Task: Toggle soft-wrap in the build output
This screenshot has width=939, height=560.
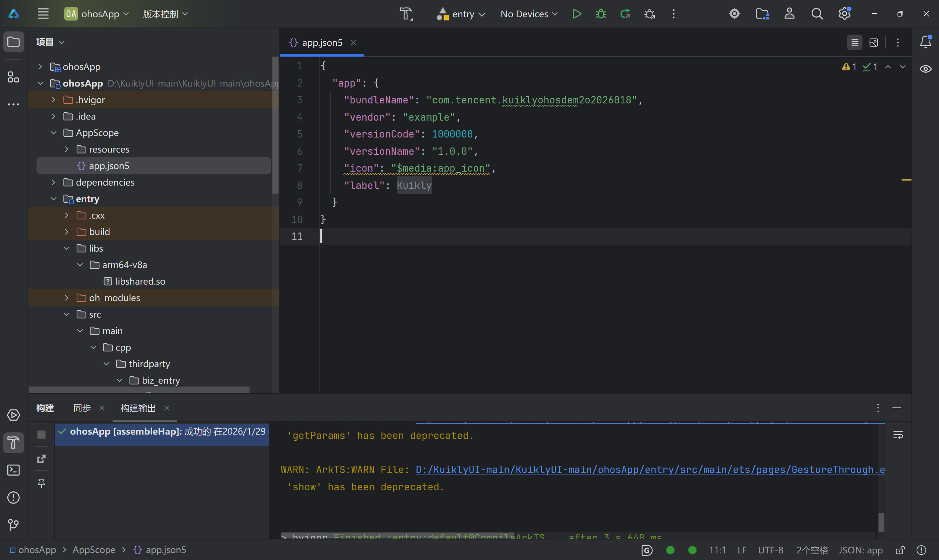Action: click(x=898, y=435)
